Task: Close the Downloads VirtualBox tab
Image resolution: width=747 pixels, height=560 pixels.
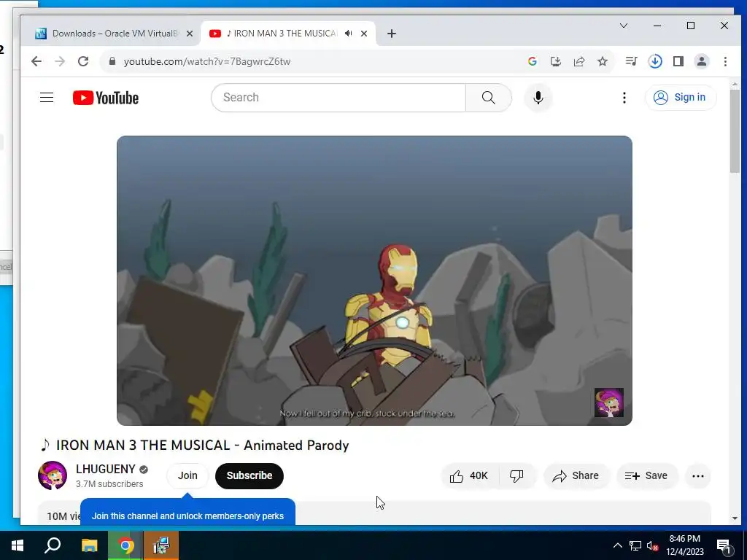Action: [x=190, y=34]
